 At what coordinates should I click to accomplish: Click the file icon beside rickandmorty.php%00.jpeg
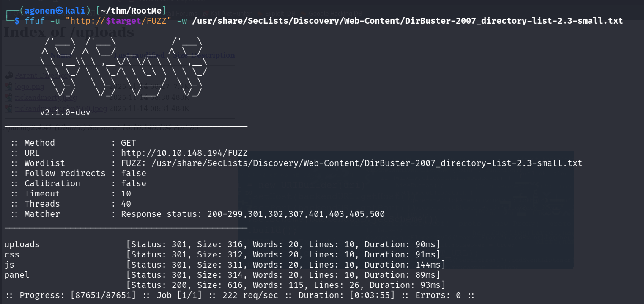click(9, 108)
